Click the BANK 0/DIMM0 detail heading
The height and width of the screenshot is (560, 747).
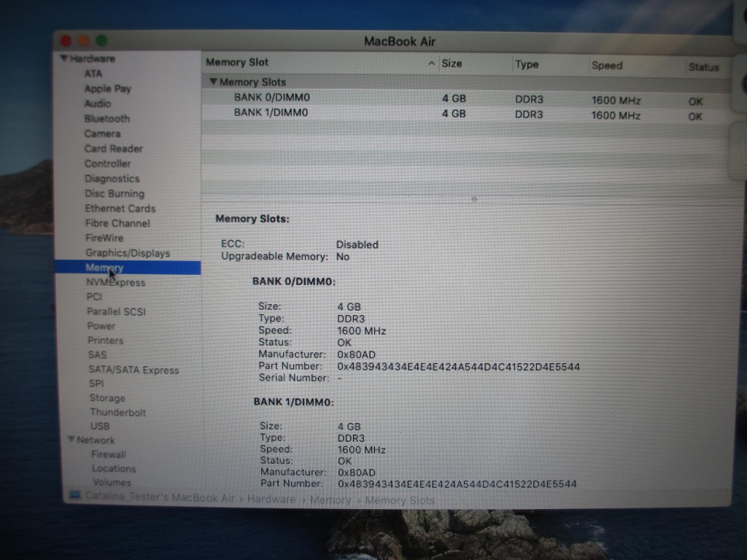click(294, 281)
